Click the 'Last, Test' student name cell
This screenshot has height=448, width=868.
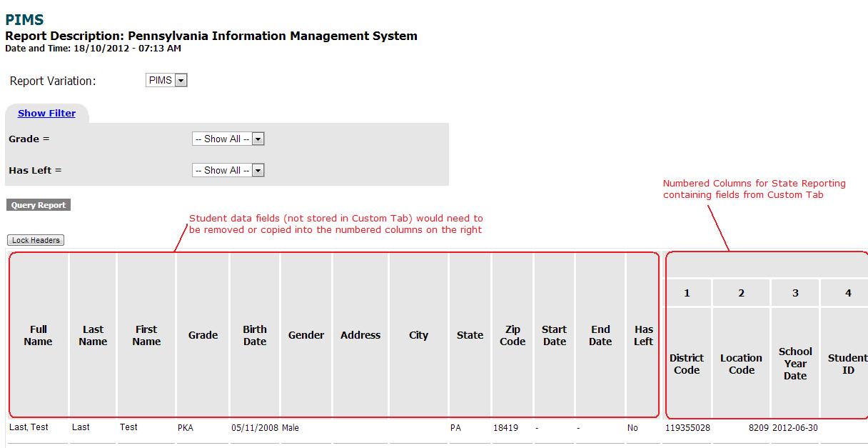(29, 427)
